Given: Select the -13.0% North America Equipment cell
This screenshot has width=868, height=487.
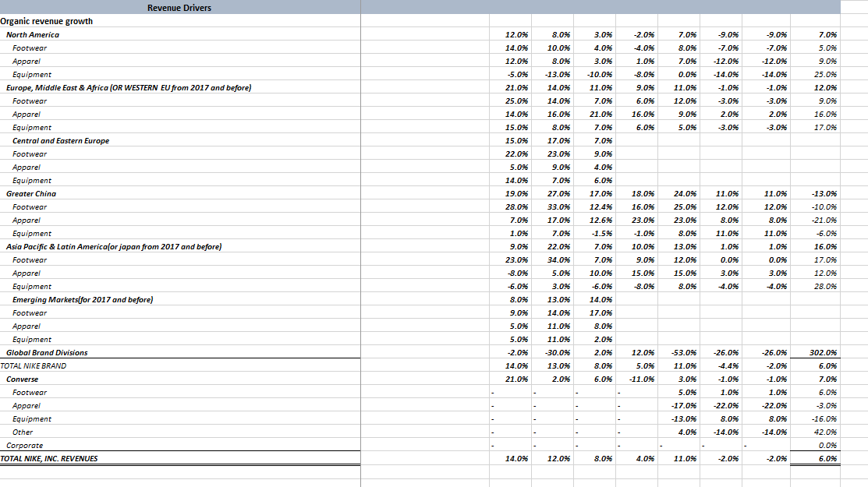Looking at the screenshot, I should click(x=552, y=74).
